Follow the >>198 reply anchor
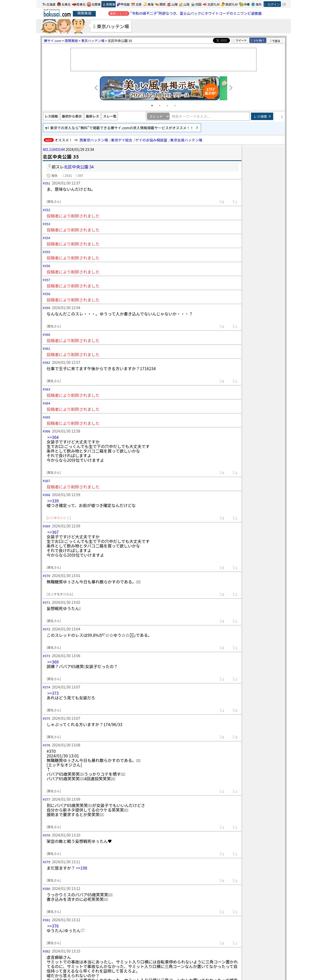Viewport: 327px width, 980px height. pyautogui.click(x=81, y=868)
